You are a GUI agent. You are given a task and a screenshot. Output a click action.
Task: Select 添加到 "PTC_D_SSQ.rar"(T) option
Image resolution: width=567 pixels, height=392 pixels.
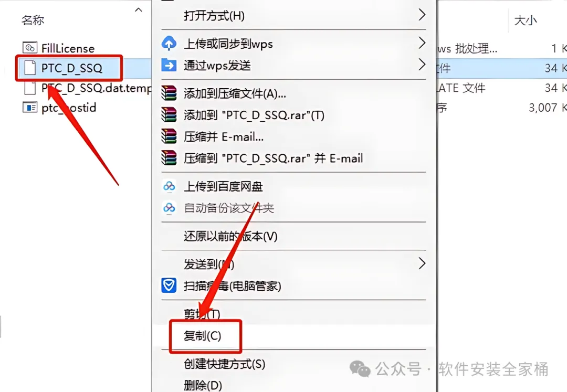(254, 115)
